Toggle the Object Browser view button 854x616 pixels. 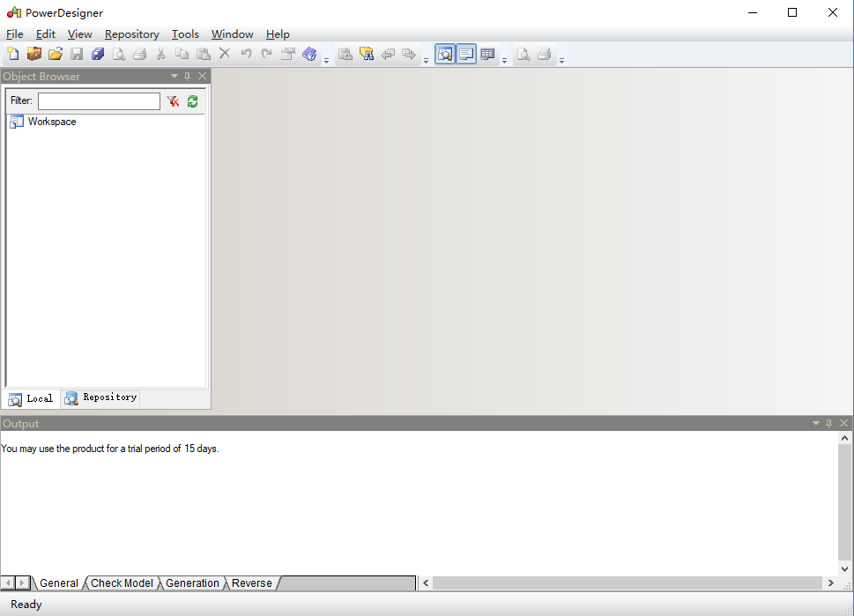pyautogui.click(x=445, y=54)
